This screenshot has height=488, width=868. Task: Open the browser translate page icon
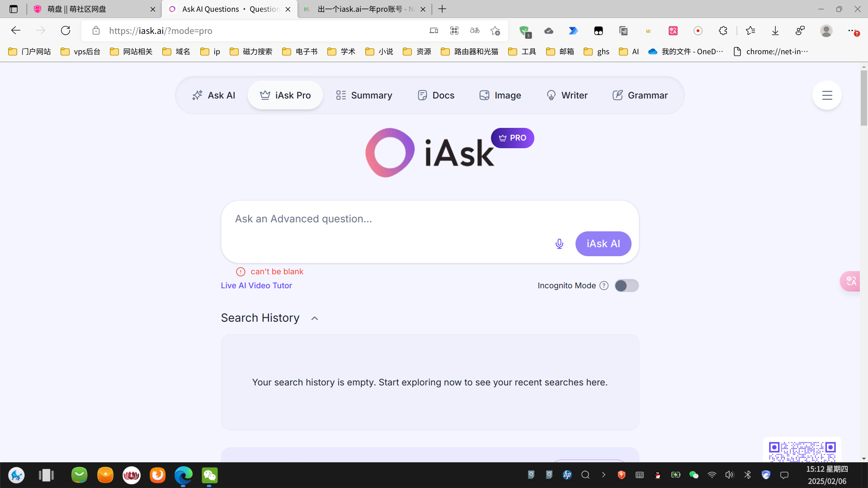475,31
